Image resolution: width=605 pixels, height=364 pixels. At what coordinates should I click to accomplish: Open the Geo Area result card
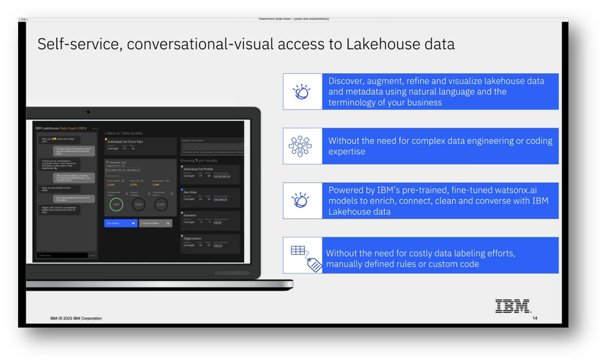(x=211, y=198)
